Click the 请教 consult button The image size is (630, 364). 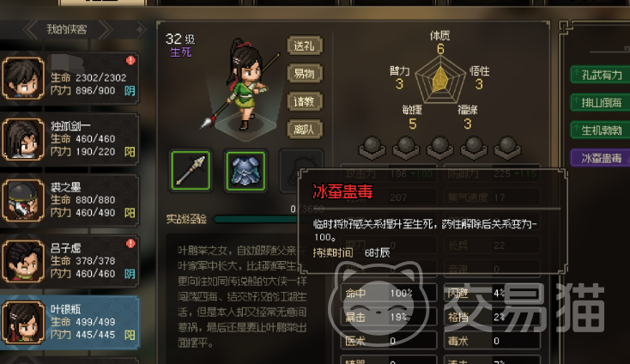click(305, 101)
